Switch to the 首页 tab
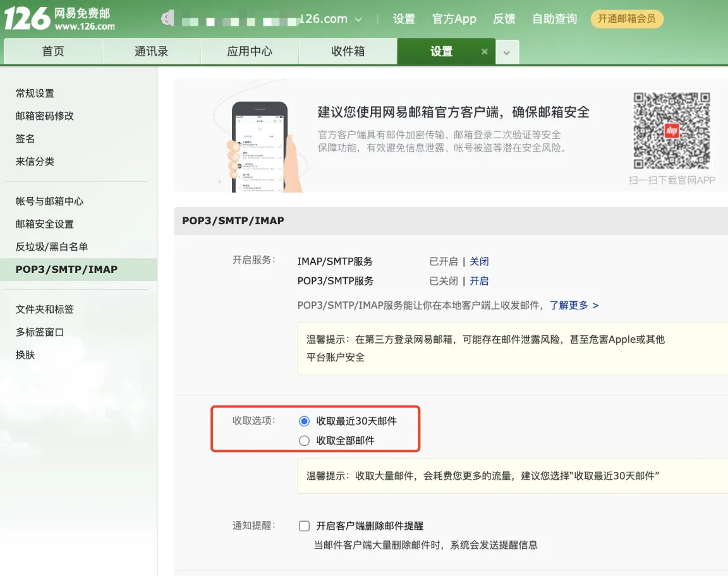 (53, 52)
